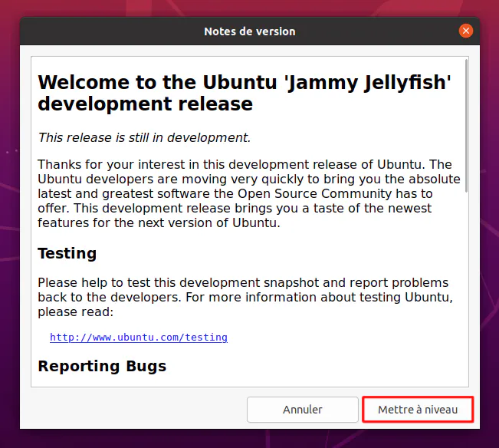Click the 'back to the developers' line

click(x=110, y=298)
